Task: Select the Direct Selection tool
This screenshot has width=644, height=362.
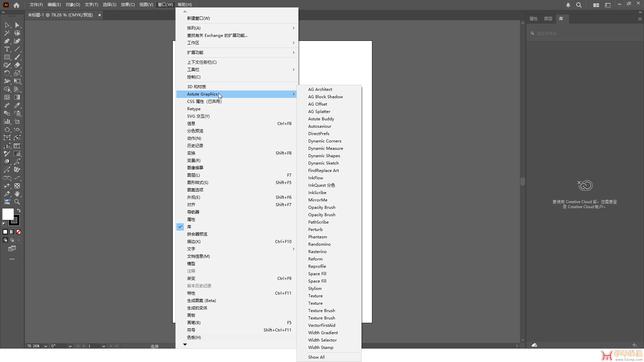Action: pyautogui.click(x=17, y=25)
